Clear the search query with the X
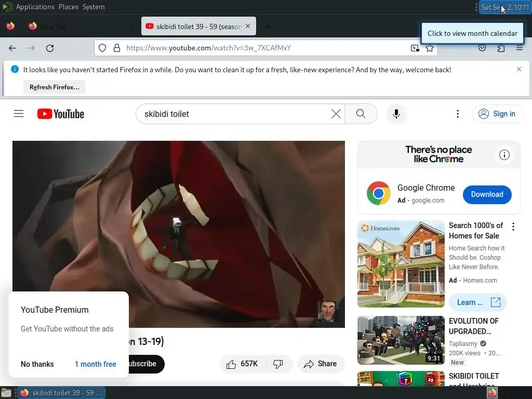Image resolution: width=532 pixels, height=399 pixels. (x=336, y=114)
